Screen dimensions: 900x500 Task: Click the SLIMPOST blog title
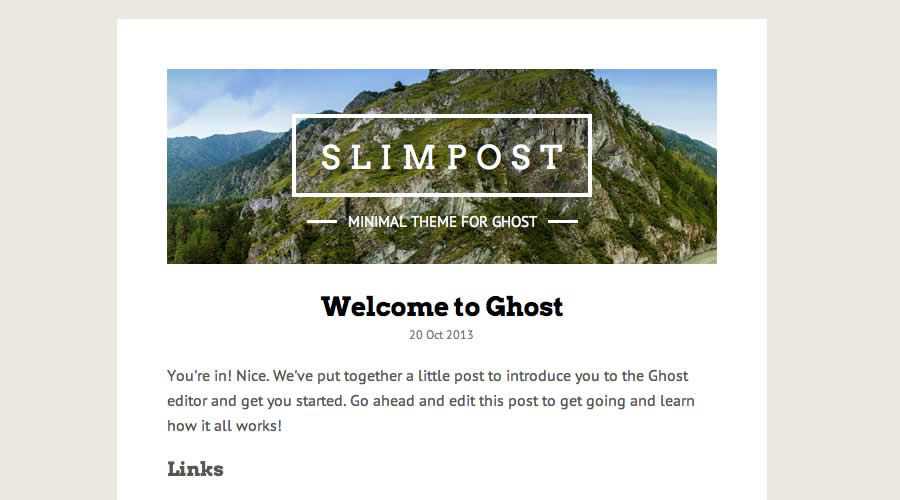click(442, 156)
